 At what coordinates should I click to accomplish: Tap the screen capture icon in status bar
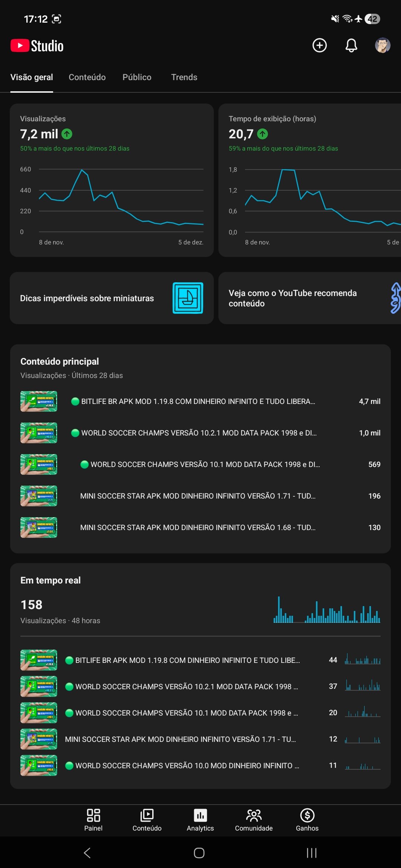click(56, 19)
